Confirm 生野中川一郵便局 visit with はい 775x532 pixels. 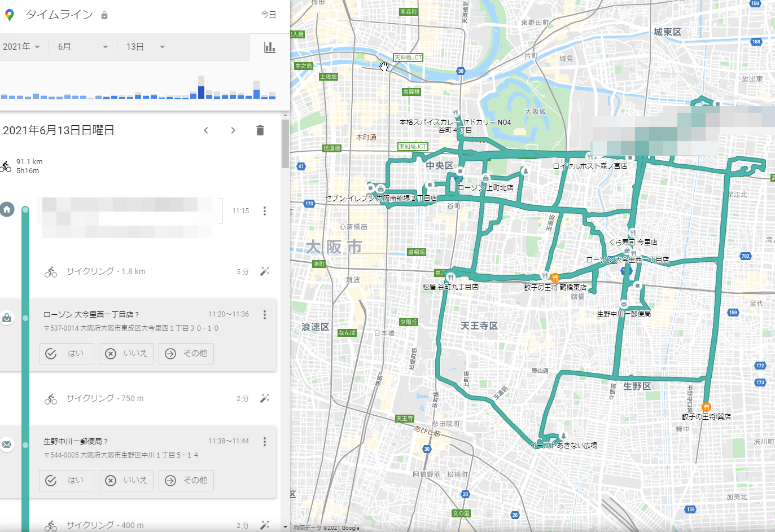click(x=67, y=480)
